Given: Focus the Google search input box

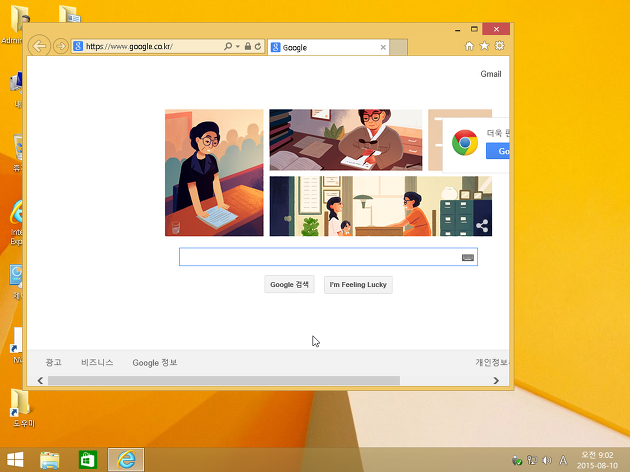Looking at the screenshot, I should pos(328,257).
